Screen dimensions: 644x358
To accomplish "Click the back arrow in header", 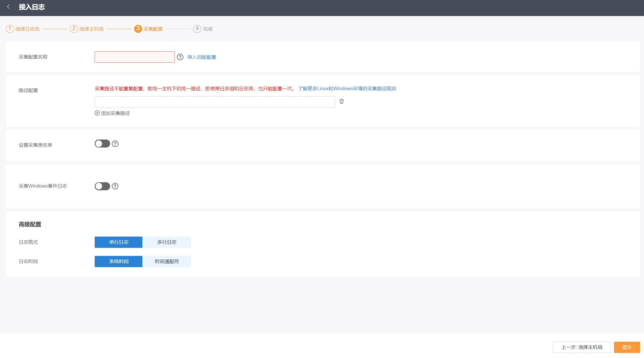I will click(8, 7).
